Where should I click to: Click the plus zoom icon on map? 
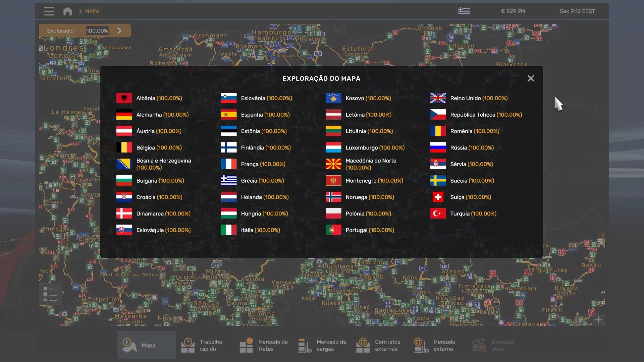(598, 320)
